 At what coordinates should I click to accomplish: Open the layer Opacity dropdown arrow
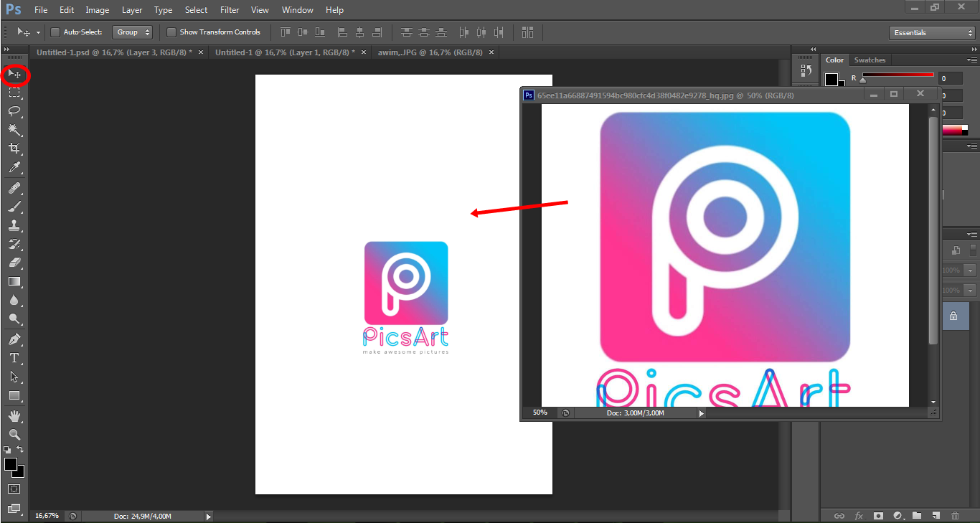[x=970, y=270]
